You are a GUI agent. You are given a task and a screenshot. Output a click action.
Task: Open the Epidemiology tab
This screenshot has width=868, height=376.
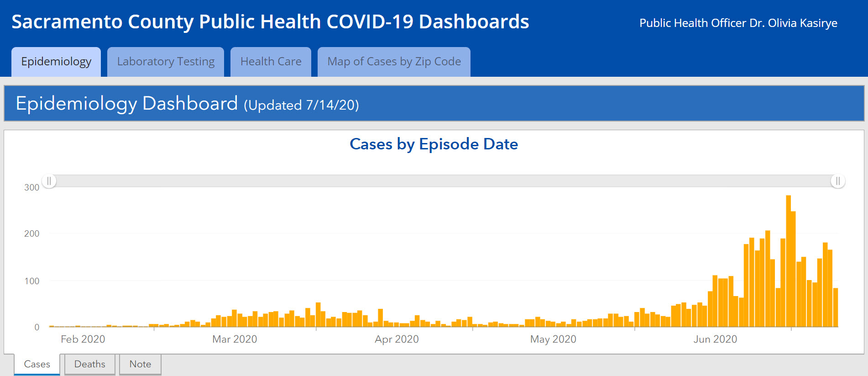(x=56, y=62)
